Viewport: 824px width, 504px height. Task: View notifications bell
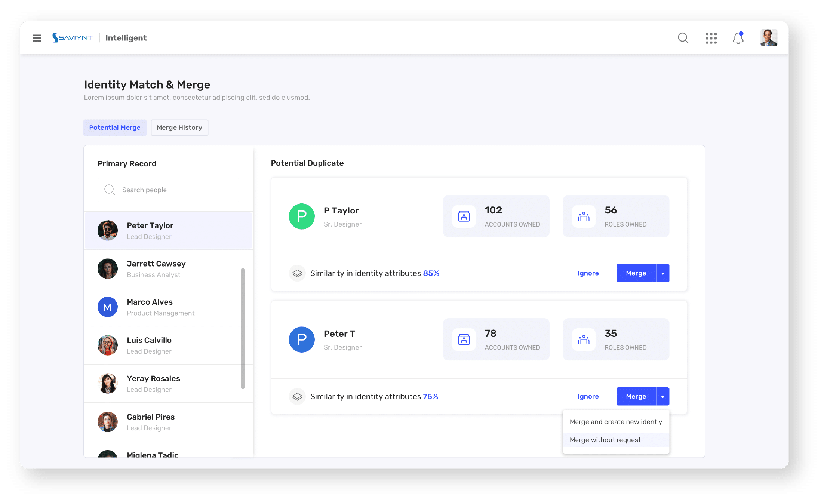(x=738, y=38)
